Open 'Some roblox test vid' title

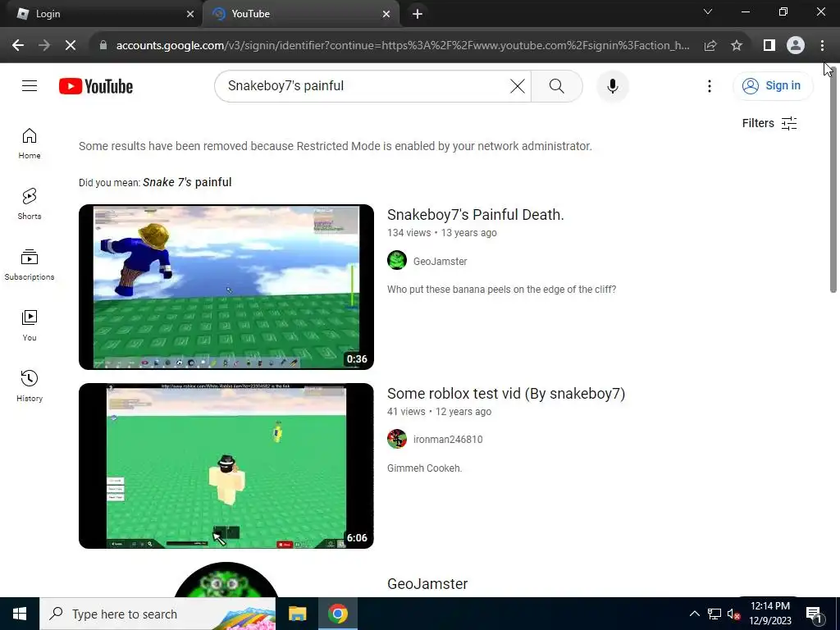tap(505, 393)
